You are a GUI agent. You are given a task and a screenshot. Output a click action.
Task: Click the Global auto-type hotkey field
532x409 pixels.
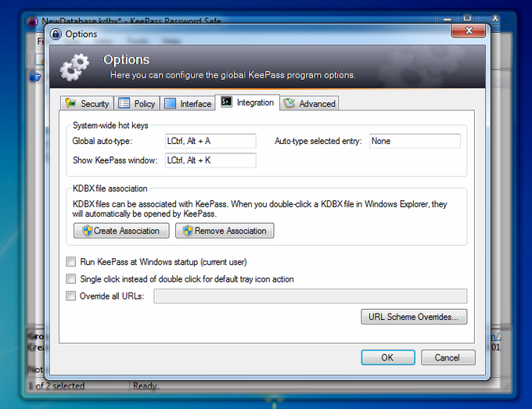(210, 141)
